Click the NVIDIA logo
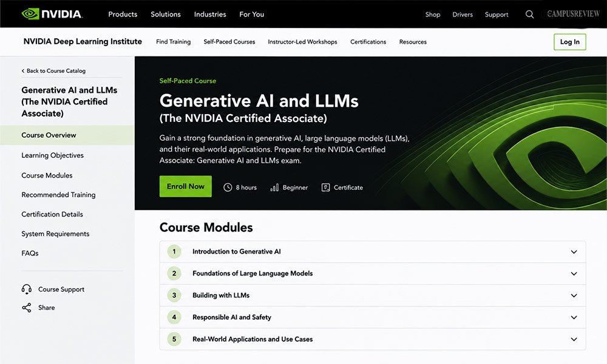The image size is (607, 364). (52, 14)
